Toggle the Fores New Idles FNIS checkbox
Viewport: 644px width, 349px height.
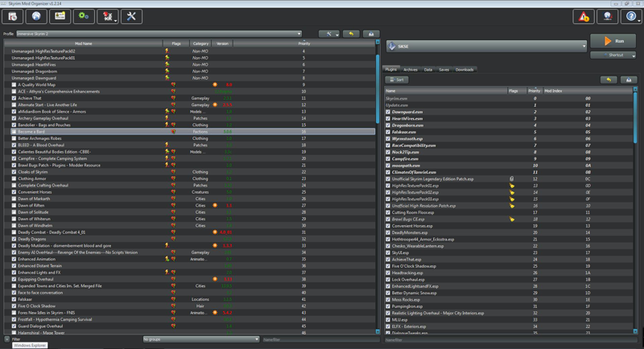(14, 313)
